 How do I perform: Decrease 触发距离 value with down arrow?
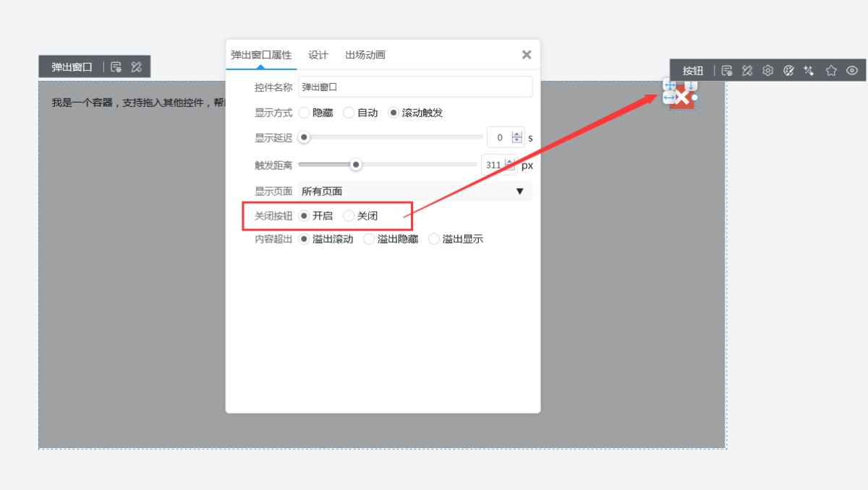511,168
